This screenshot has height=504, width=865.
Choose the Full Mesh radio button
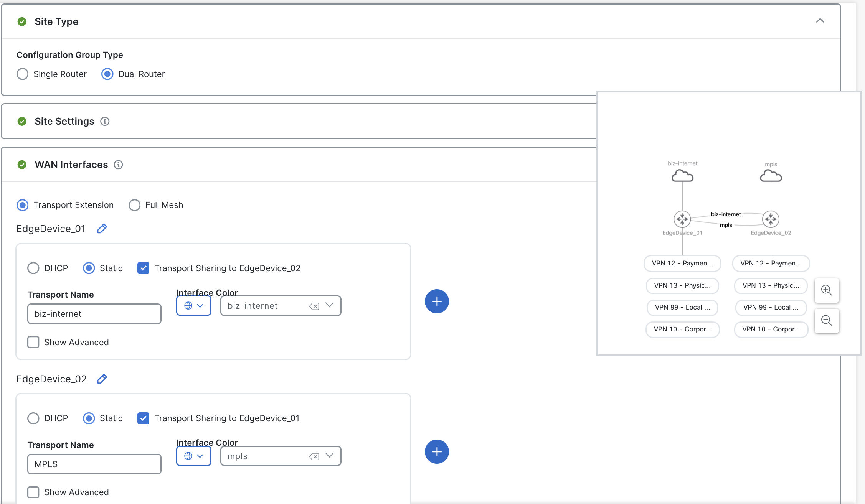pyautogui.click(x=134, y=205)
